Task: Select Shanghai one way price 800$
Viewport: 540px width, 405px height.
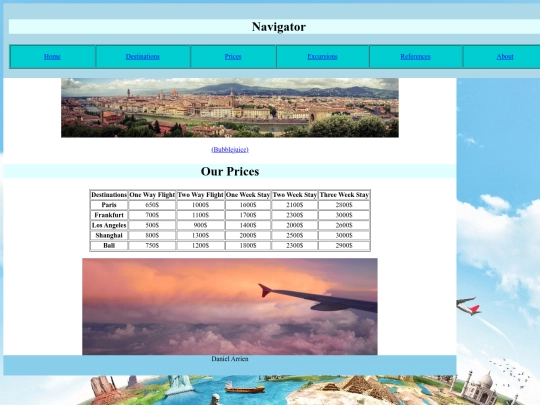Action: click(x=152, y=235)
